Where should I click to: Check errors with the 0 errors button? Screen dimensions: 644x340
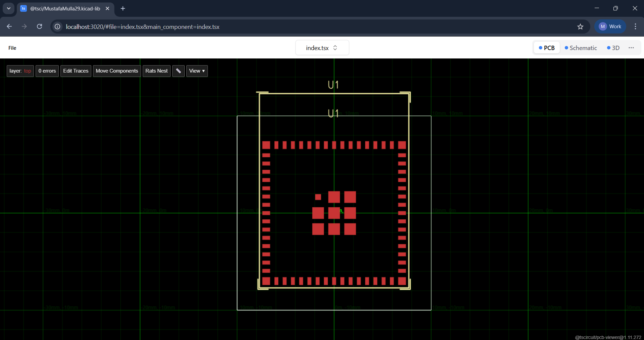click(47, 71)
